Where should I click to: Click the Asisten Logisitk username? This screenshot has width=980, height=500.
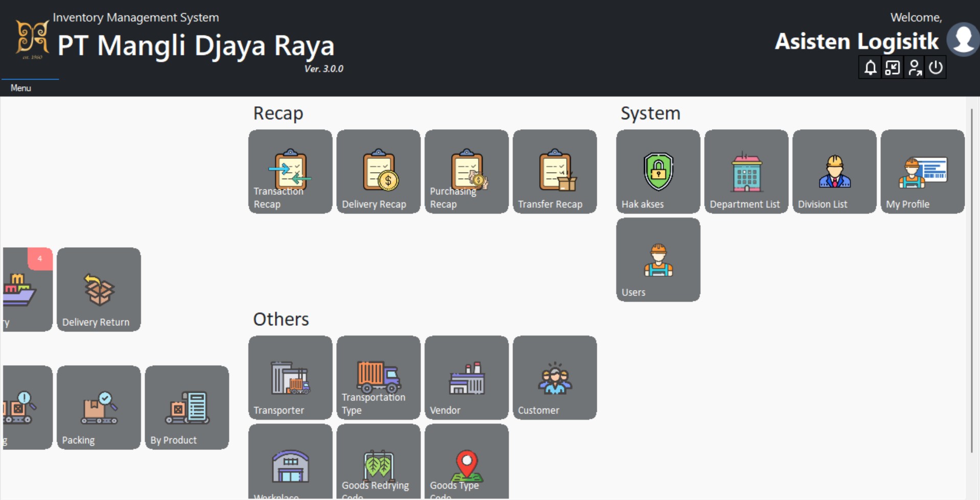[856, 41]
